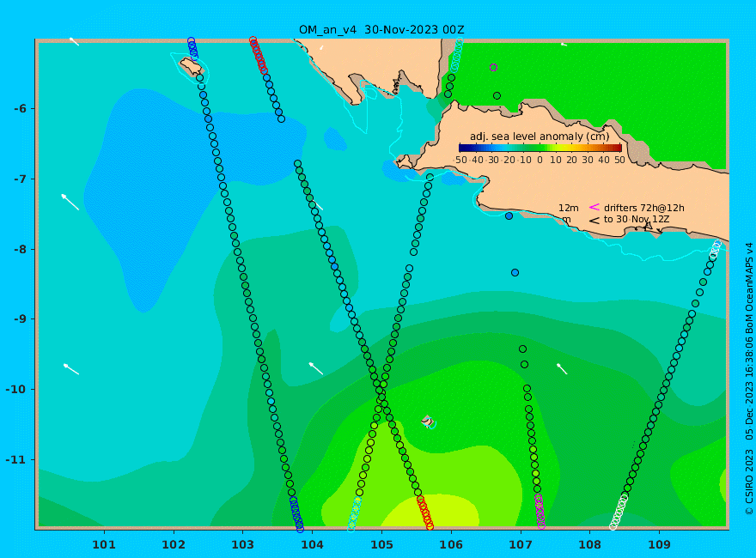Click latitude axis label -10
756x558 pixels.
16,390
